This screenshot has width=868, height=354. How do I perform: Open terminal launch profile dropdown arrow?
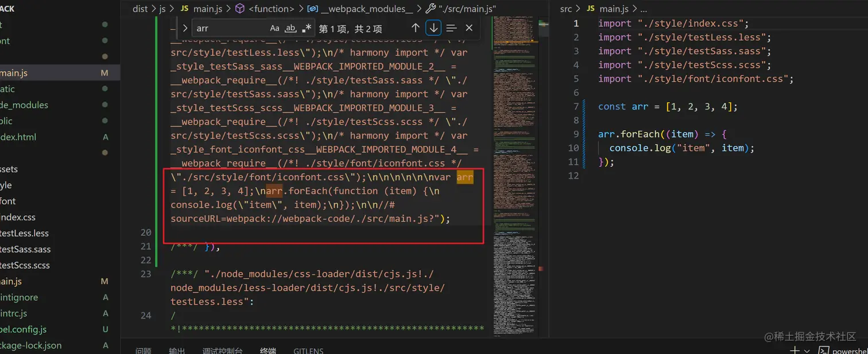click(x=807, y=351)
